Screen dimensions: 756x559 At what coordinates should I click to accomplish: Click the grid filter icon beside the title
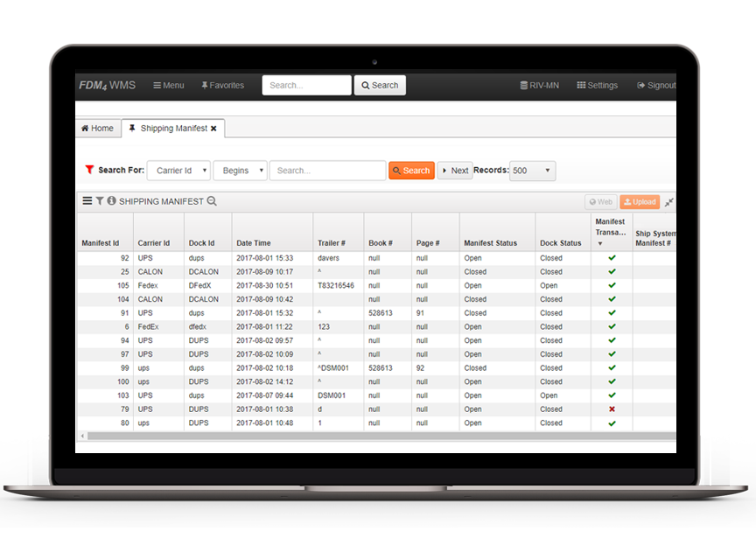(x=100, y=201)
